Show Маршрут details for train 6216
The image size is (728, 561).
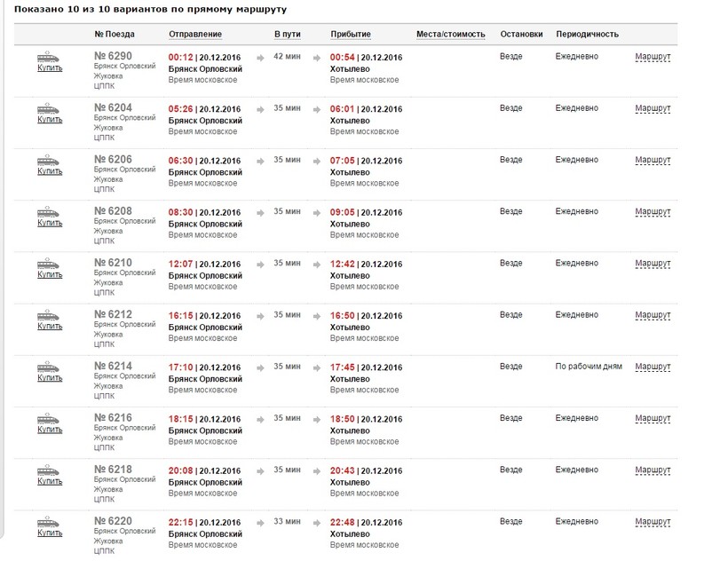click(653, 418)
